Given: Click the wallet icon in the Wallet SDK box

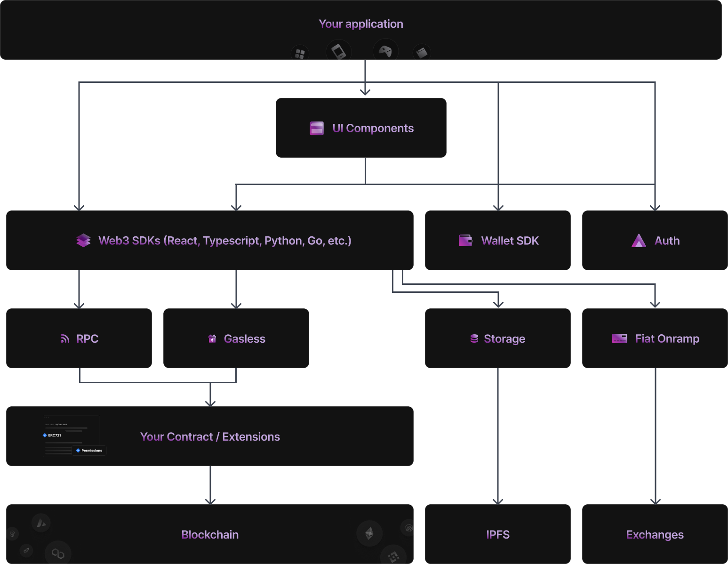Looking at the screenshot, I should tap(465, 240).
